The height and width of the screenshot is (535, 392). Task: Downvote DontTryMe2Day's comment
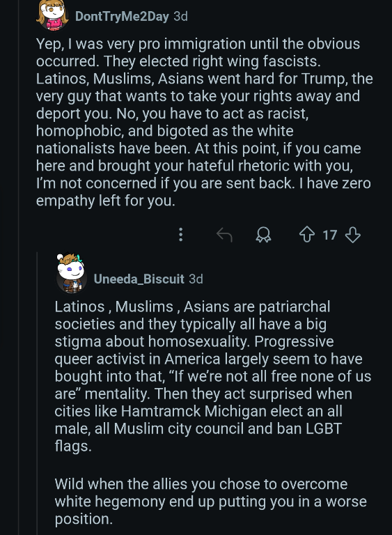pos(353,235)
